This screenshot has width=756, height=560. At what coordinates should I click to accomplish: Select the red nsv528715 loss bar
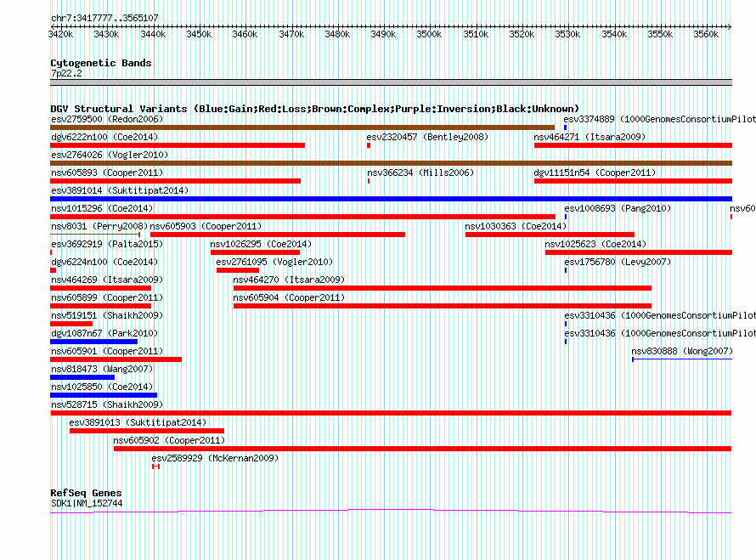tap(391, 413)
